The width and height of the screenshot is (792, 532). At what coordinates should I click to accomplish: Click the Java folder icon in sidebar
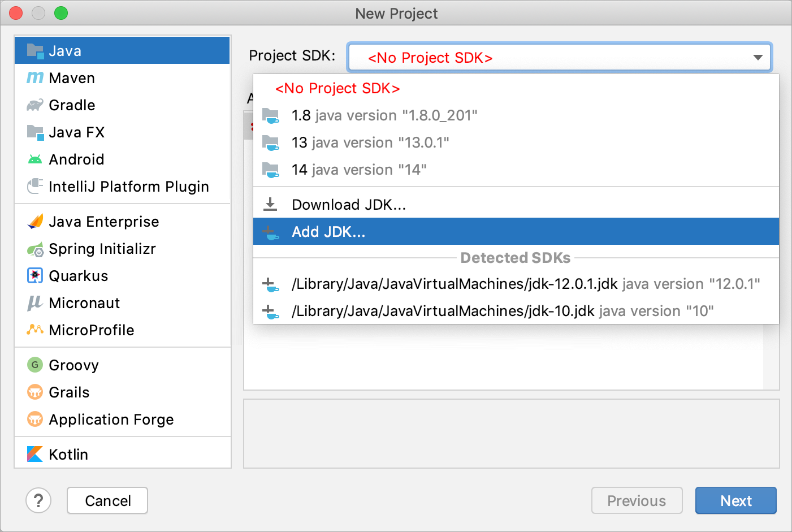(35, 51)
